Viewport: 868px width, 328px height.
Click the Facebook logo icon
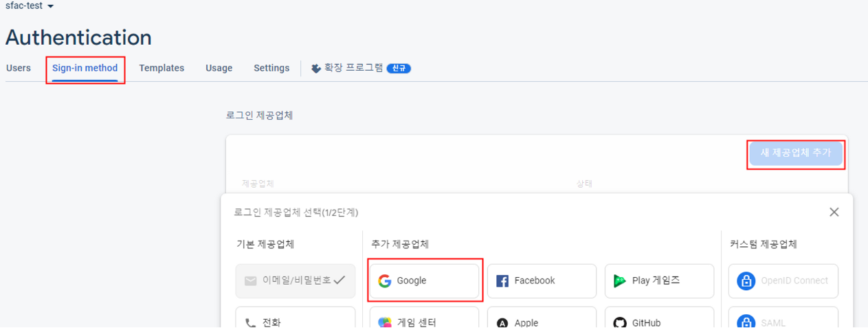pyautogui.click(x=502, y=281)
